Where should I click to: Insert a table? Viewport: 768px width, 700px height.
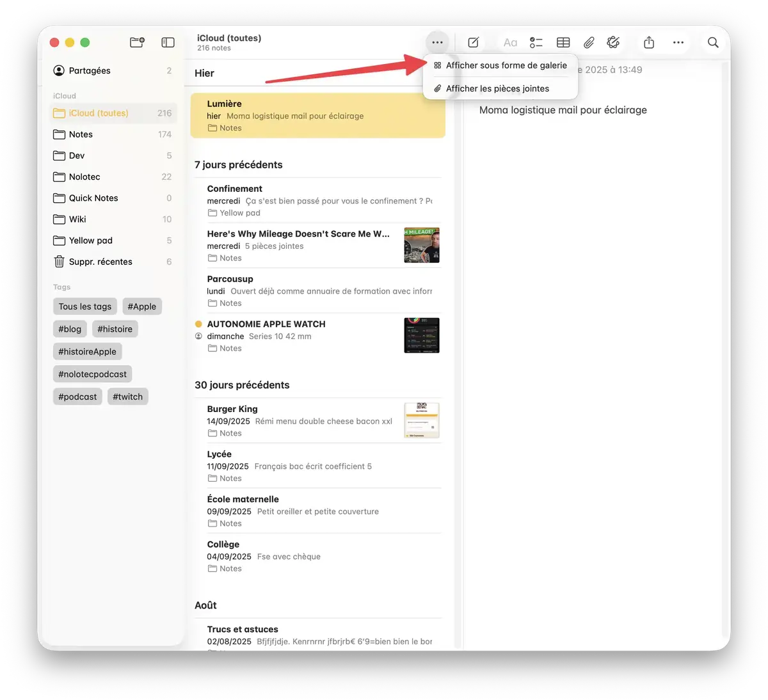(563, 42)
